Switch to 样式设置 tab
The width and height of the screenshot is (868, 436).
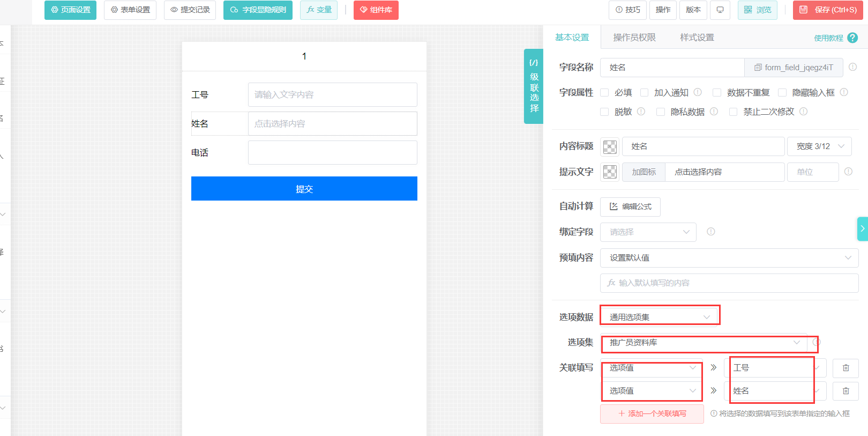(697, 38)
